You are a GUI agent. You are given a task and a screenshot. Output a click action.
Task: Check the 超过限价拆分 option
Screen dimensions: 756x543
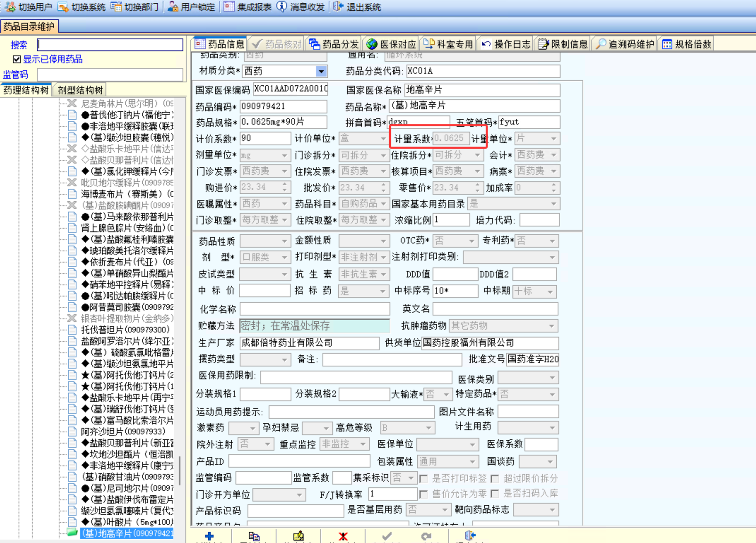[495, 479]
